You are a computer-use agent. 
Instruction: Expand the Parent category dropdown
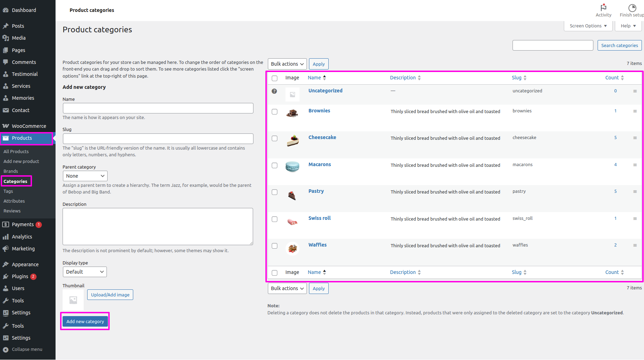coord(85,176)
